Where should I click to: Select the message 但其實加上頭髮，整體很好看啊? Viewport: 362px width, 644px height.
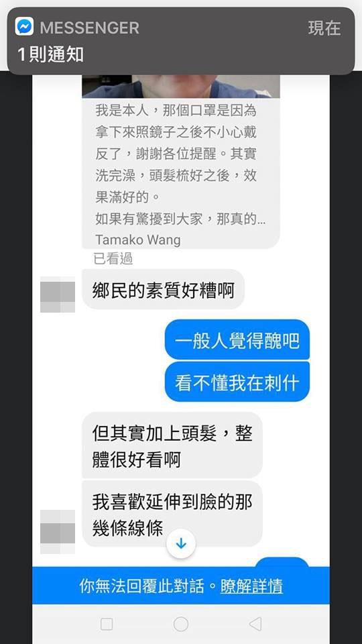[172, 445]
